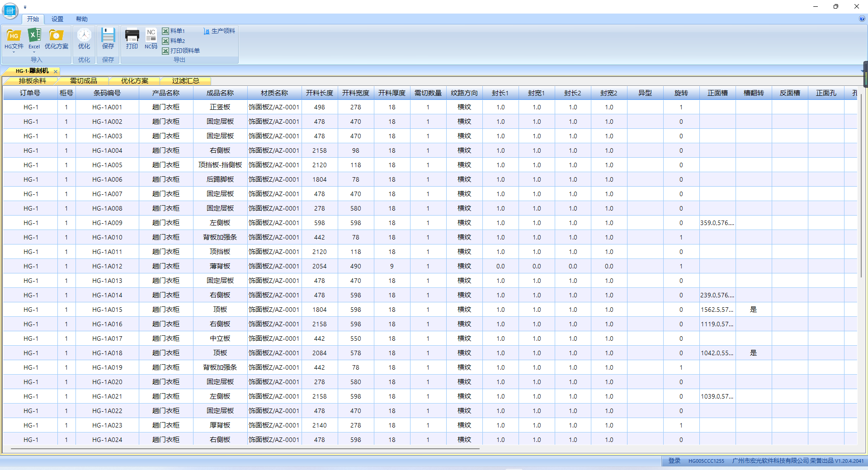Switch to the 开始 ribbon tab
Screen dimensions: 868x470
(x=33, y=19)
